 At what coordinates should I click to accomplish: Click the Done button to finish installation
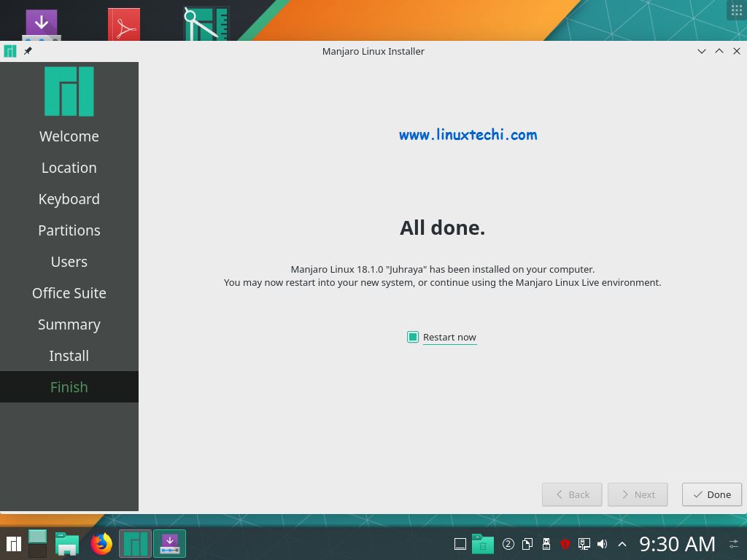tap(711, 494)
